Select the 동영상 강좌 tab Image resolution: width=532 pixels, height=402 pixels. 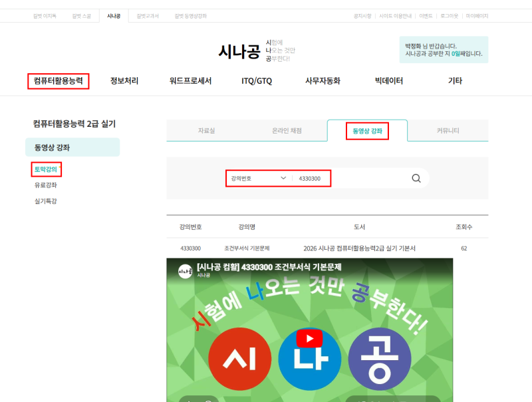click(x=367, y=131)
